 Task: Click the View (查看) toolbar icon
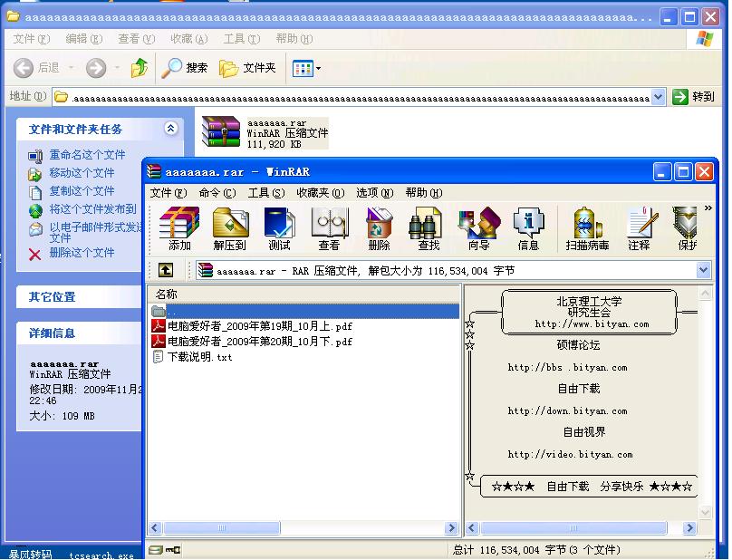pos(330,228)
